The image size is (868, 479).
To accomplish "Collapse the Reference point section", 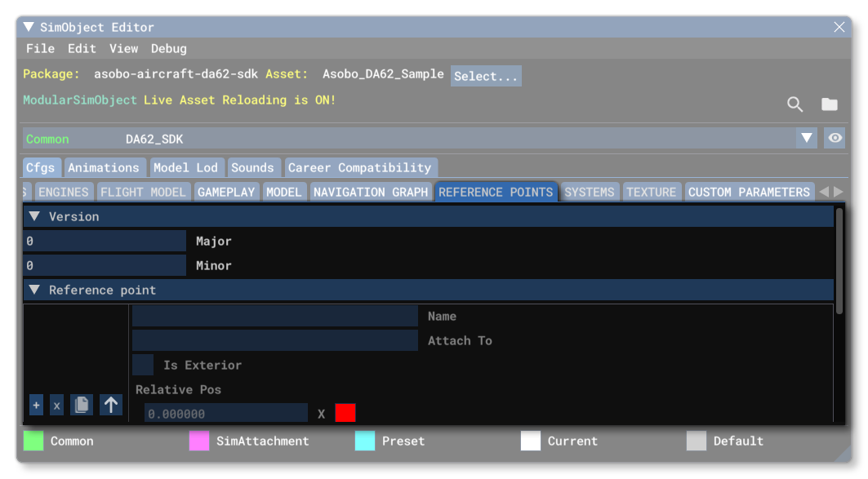I will [33, 290].
